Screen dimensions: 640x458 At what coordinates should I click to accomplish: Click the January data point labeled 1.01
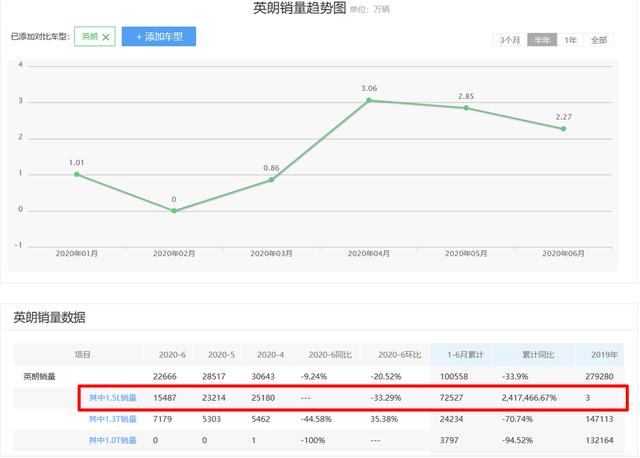coord(77,174)
